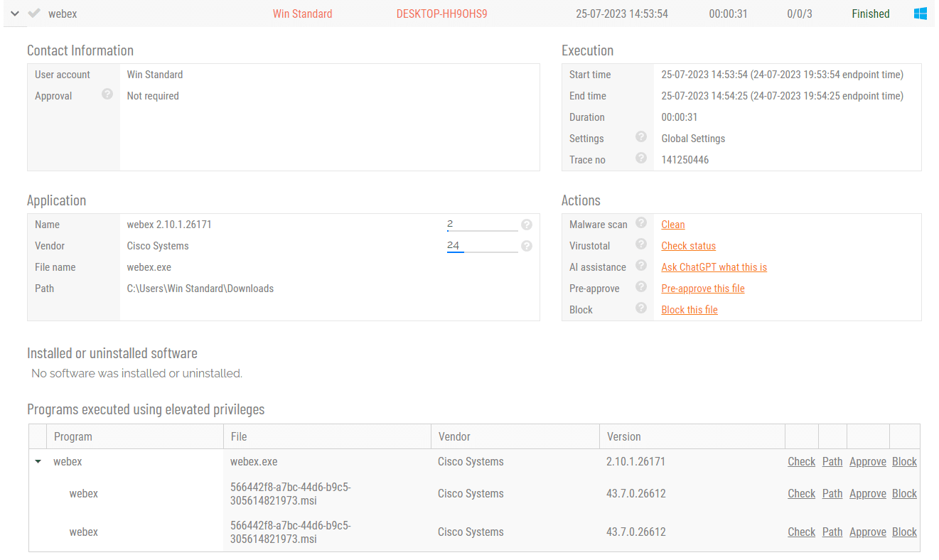
Task: Open help icon beside Vendor score bar
Action: point(527,246)
